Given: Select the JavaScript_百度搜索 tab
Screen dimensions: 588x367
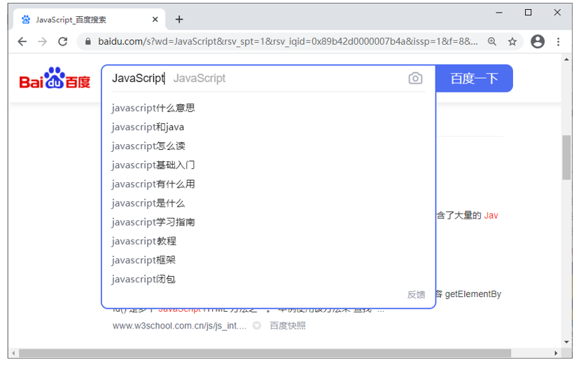Looking at the screenshot, I should point(90,20).
